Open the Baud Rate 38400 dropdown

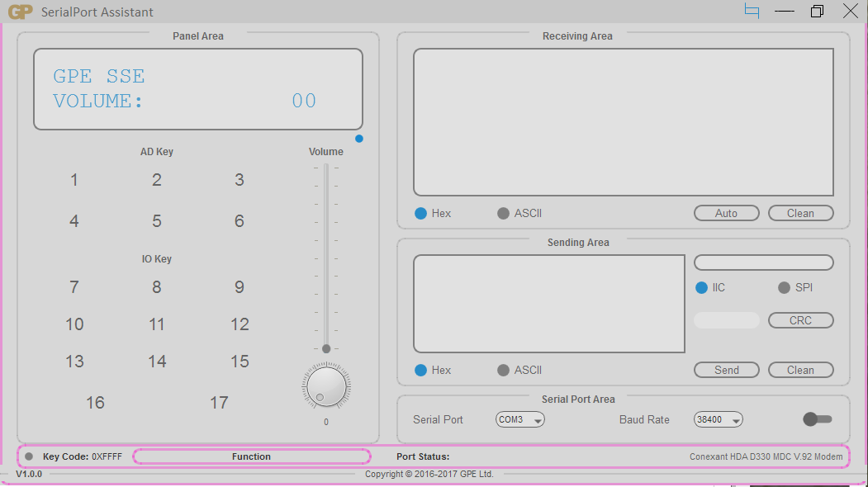[x=718, y=419]
